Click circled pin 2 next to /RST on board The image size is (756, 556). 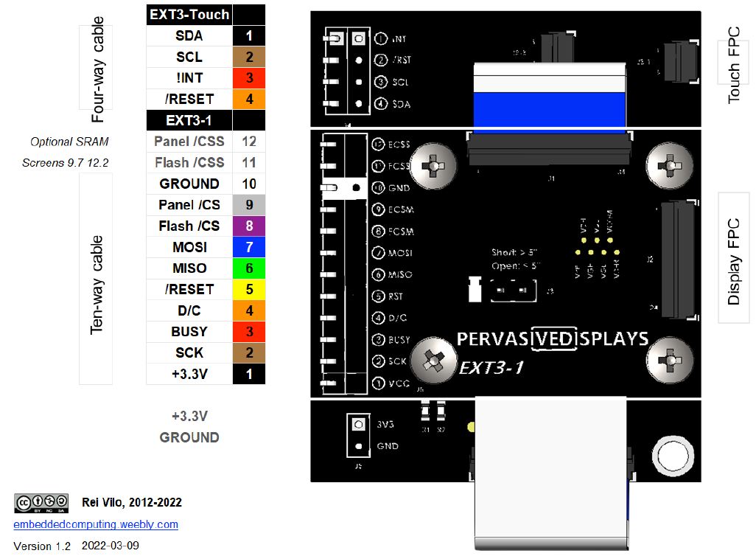pyautogui.click(x=381, y=60)
